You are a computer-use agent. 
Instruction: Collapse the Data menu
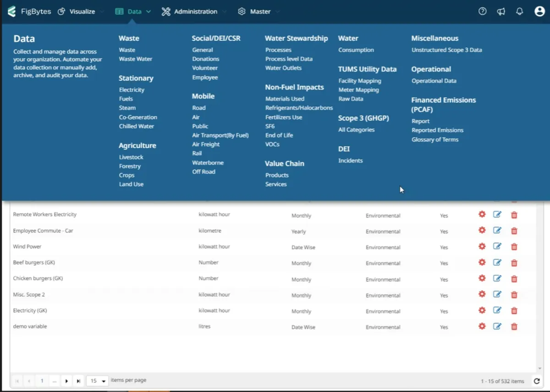point(133,11)
